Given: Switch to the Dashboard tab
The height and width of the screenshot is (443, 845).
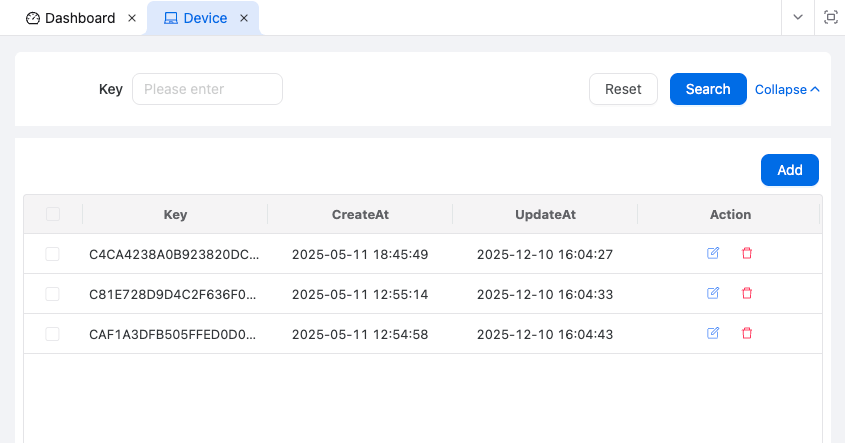Looking at the screenshot, I should 70,18.
